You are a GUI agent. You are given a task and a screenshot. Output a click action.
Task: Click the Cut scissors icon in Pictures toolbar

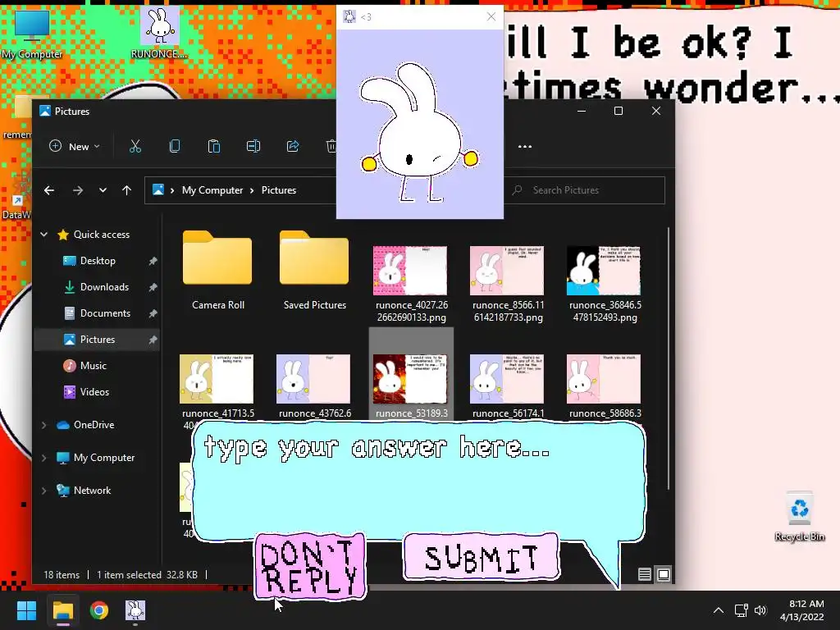click(x=135, y=146)
